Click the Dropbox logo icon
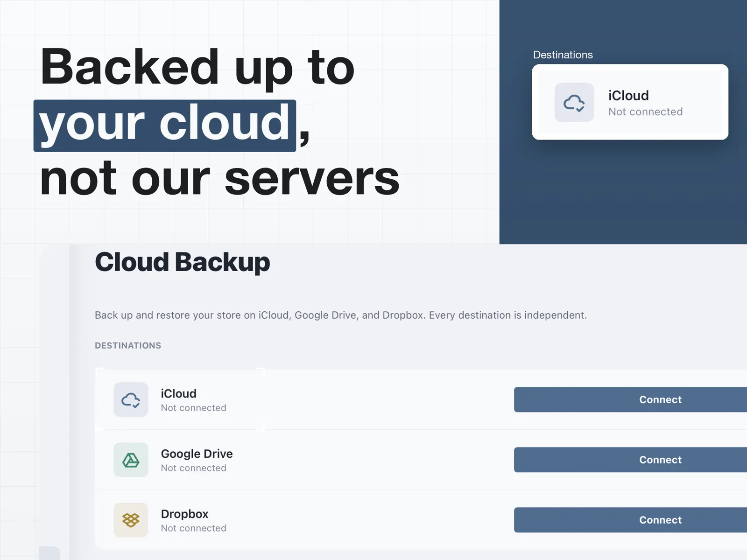Image resolution: width=747 pixels, height=560 pixels. 131,520
